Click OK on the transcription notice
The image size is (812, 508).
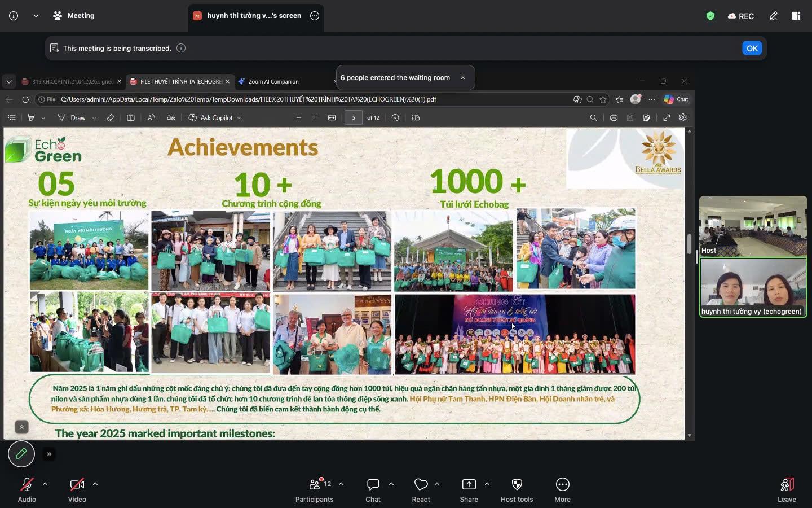(x=752, y=49)
